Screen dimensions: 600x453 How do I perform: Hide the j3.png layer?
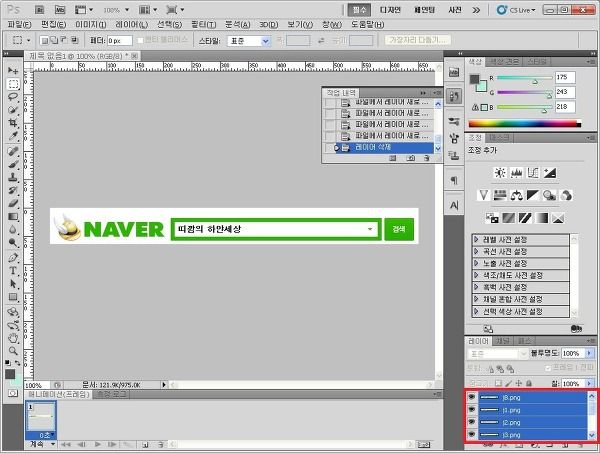click(471, 435)
